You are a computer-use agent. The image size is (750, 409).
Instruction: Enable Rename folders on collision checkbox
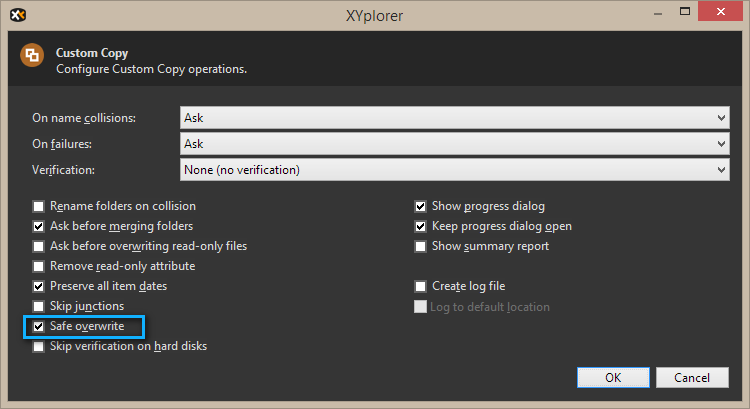(38, 206)
